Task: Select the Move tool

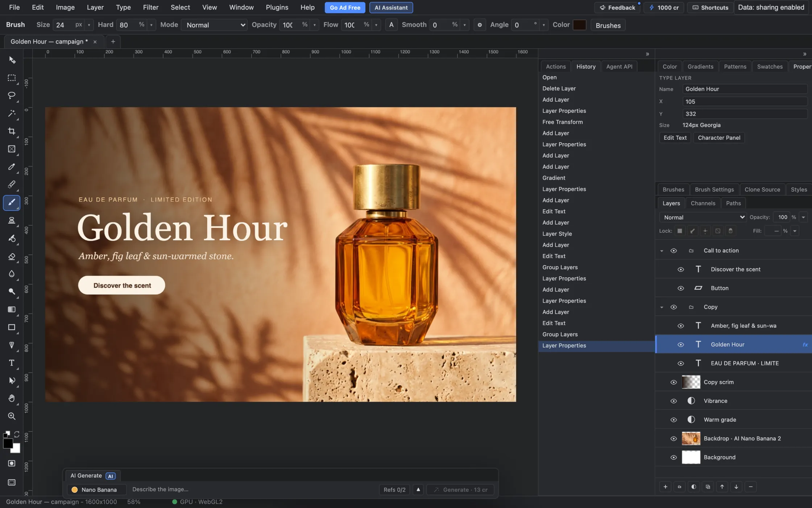Action: 12,60
